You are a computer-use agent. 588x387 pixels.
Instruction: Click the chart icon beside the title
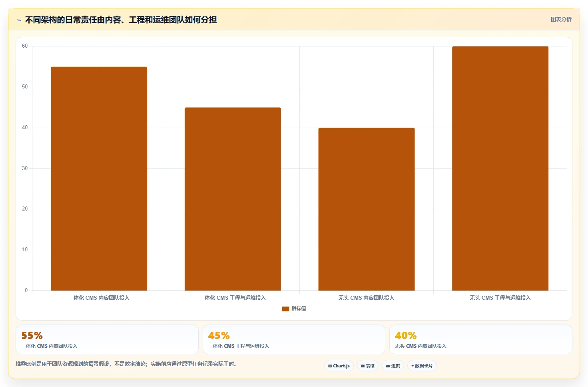click(19, 20)
